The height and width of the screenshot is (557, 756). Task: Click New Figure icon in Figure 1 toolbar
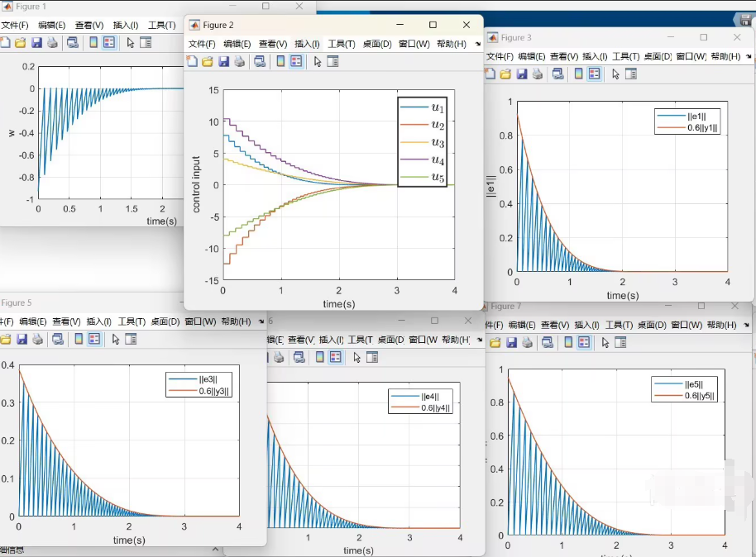coord(5,42)
